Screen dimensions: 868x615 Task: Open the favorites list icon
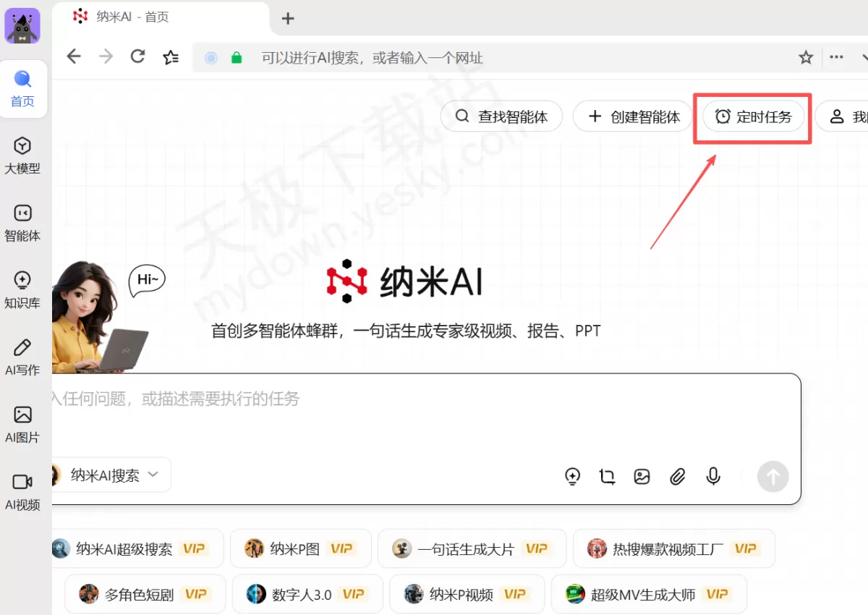(x=171, y=57)
